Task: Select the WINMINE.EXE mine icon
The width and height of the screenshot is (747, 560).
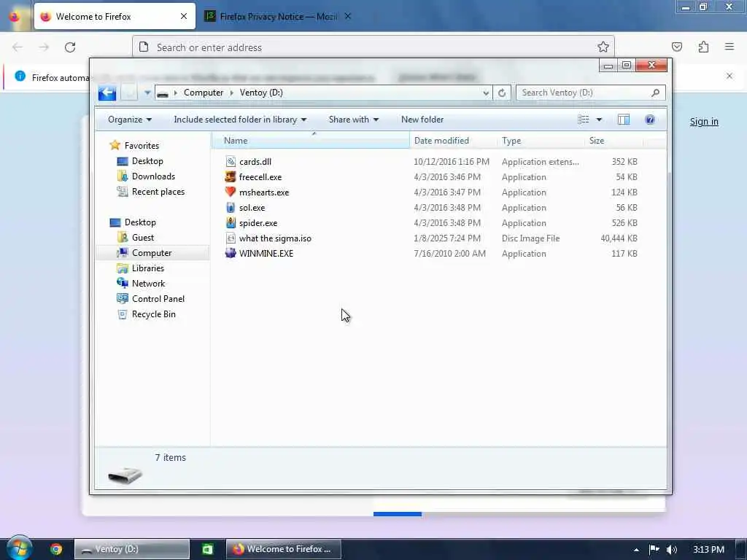Action: pyautogui.click(x=231, y=253)
